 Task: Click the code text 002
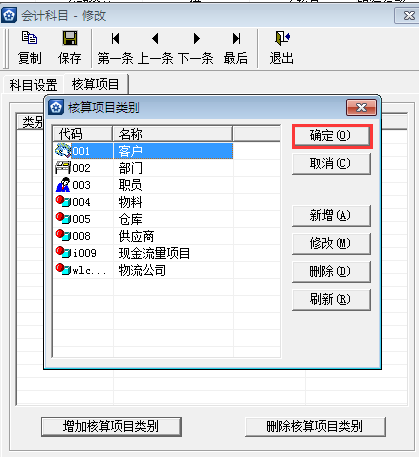coord(81,168)
